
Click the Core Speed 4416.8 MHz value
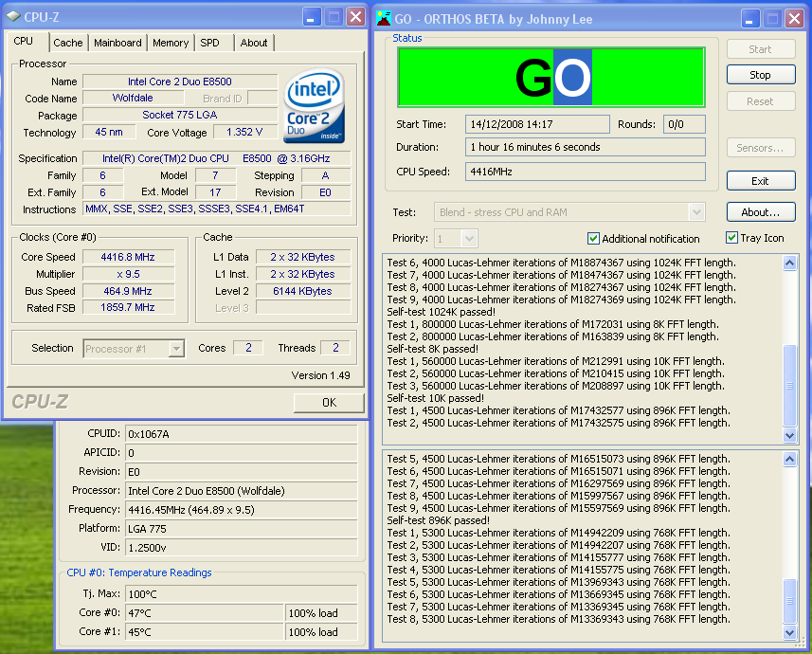point(128,257)
